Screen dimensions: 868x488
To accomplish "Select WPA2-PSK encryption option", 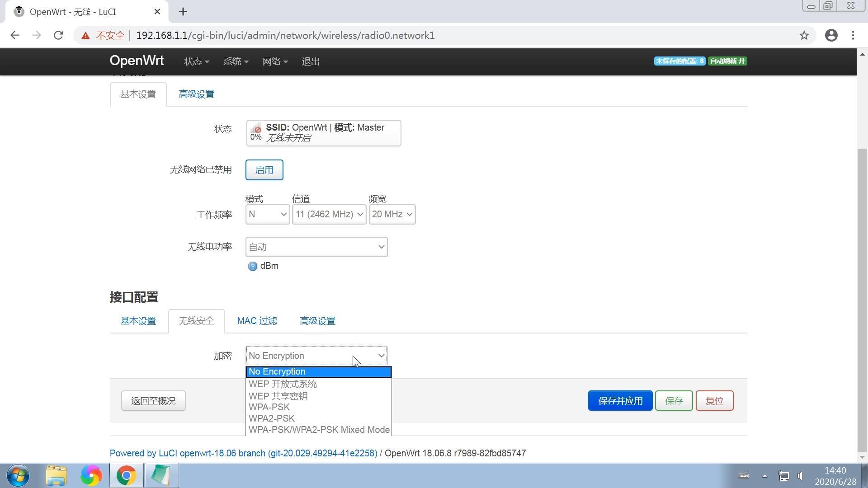I will (x=272, y=418).
